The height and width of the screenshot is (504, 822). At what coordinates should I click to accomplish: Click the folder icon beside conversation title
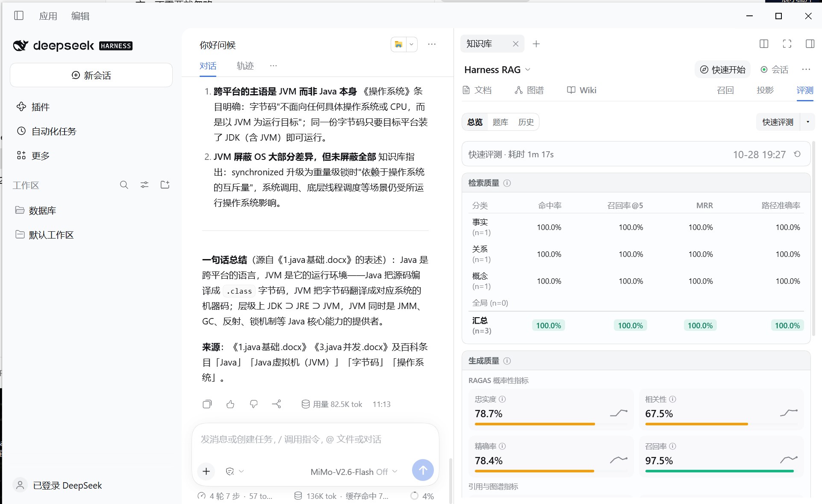(398, 44)
